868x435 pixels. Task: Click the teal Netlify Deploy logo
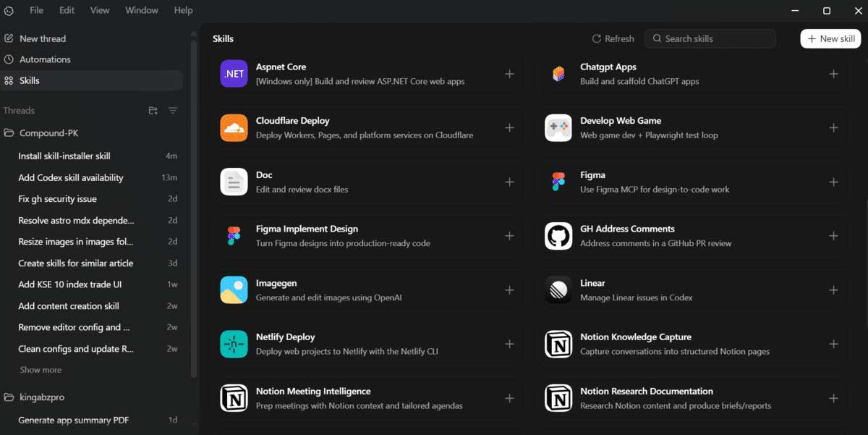tap(234, 344)
